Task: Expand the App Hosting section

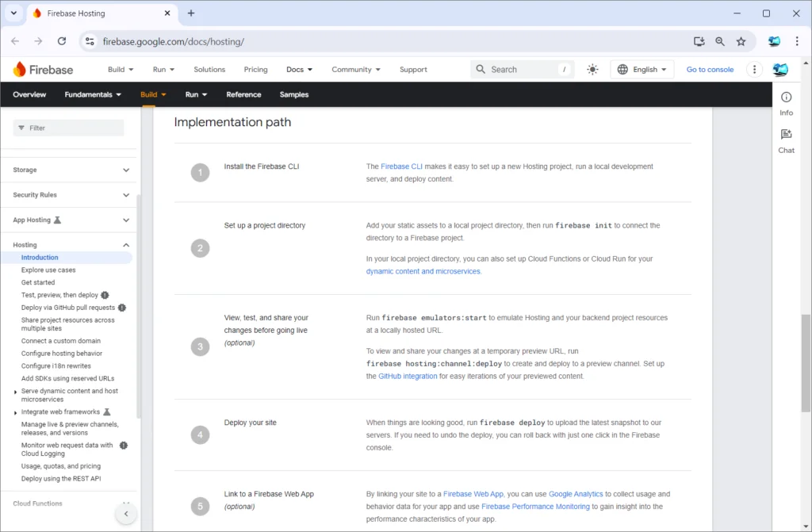Action: pos(126,220)
